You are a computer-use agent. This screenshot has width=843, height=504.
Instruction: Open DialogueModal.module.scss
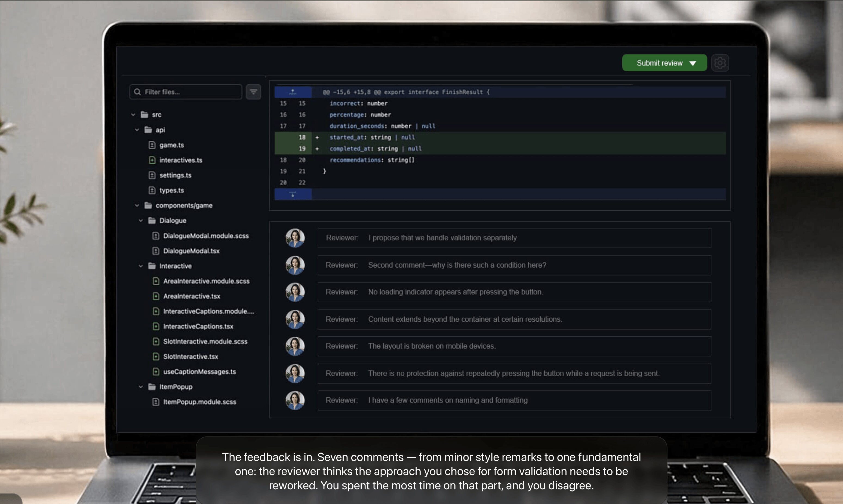(201, 236)
